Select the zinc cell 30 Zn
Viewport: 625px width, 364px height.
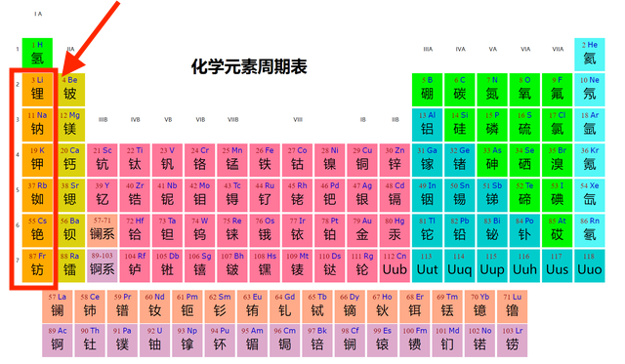click(395, 160)
